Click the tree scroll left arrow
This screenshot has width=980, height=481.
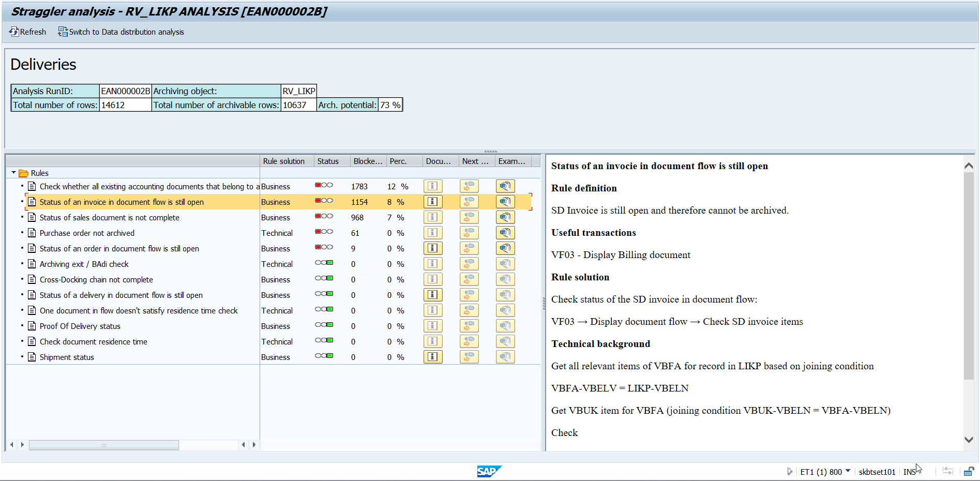click(12, 445)
